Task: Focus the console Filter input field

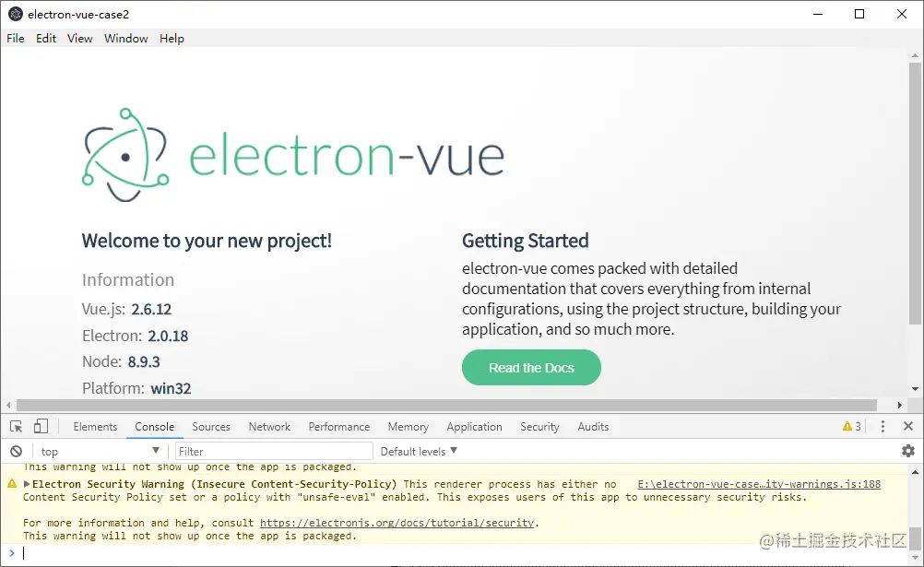Action: 274,451
